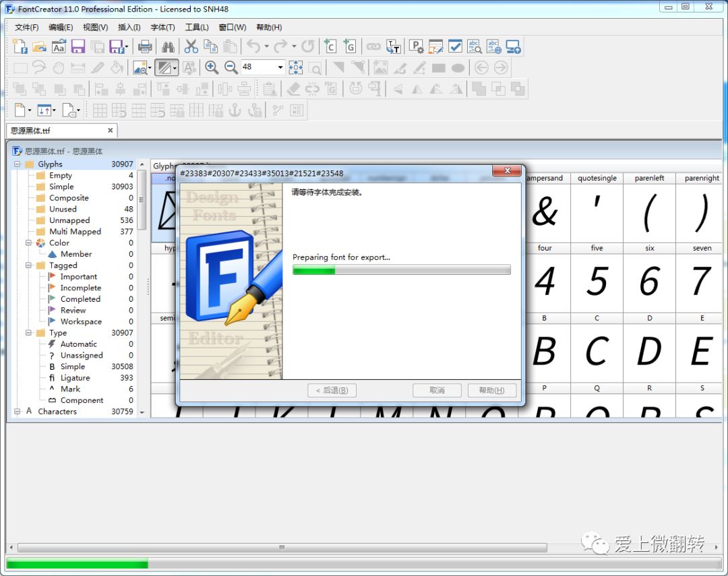The image size is (728, 576).
Task: Open the 文件(F) menu
Action: [x=26, y=28]
